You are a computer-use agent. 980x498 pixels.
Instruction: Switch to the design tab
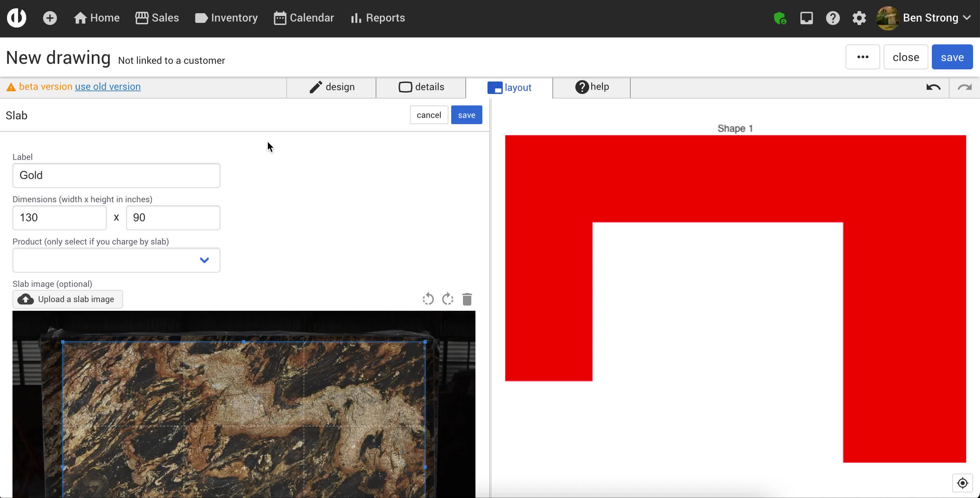point(331,87)
